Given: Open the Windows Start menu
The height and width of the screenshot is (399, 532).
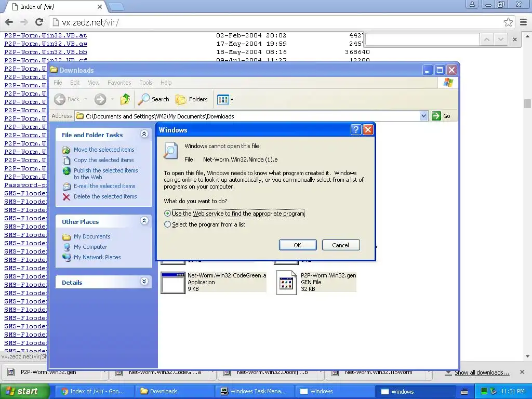Looking at the screenshot, I should click(24, 391).
